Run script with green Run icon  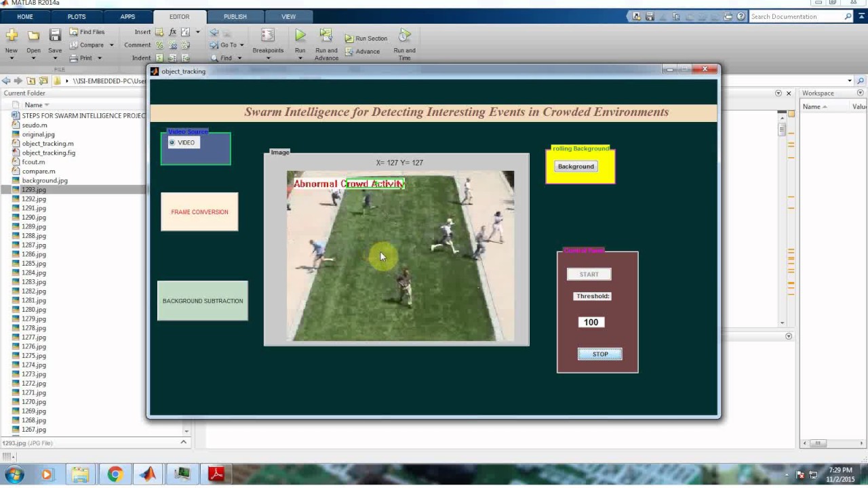coord(300,35)
